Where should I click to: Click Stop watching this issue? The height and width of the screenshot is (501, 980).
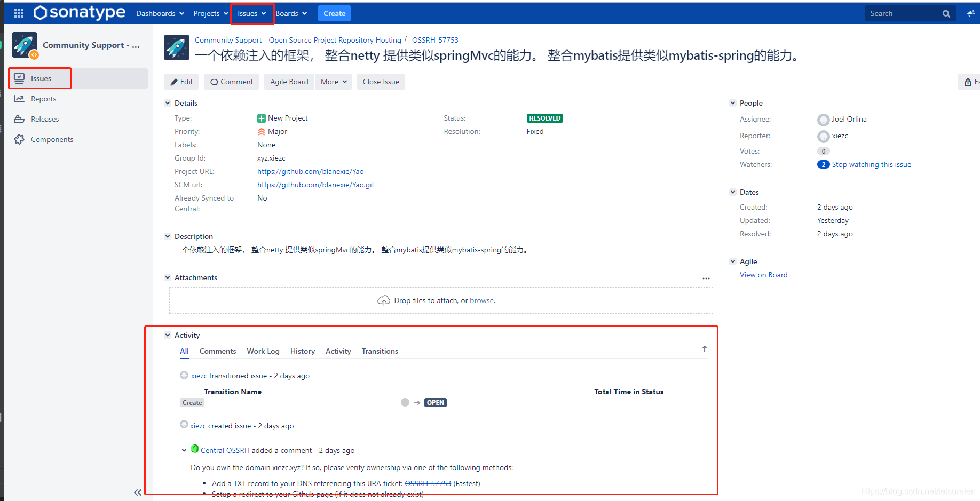tap(872, 164)
